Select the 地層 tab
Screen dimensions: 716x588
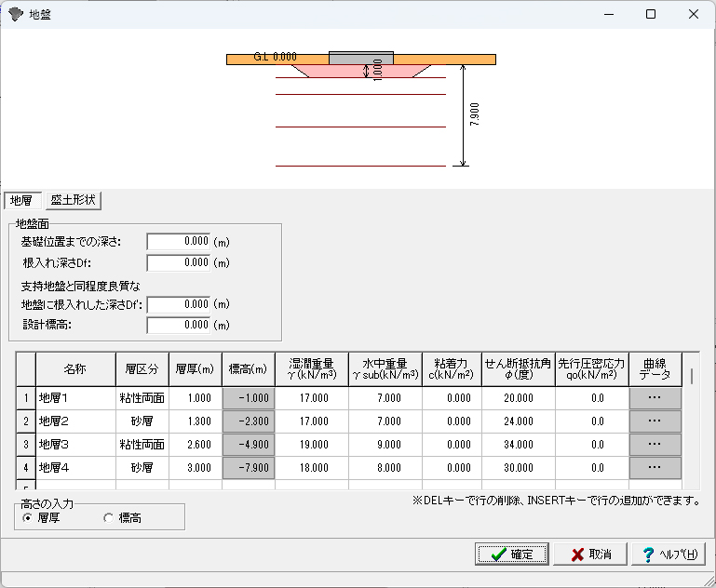click(x=21, y=200)
